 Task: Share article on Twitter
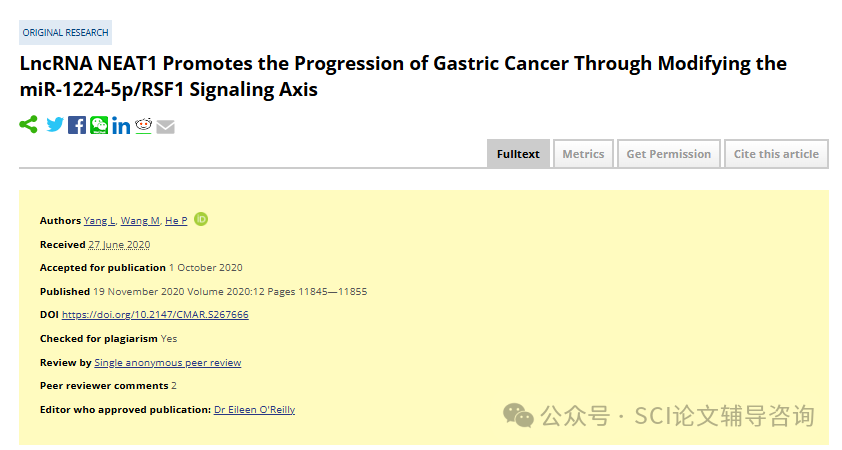click(55, 125)
